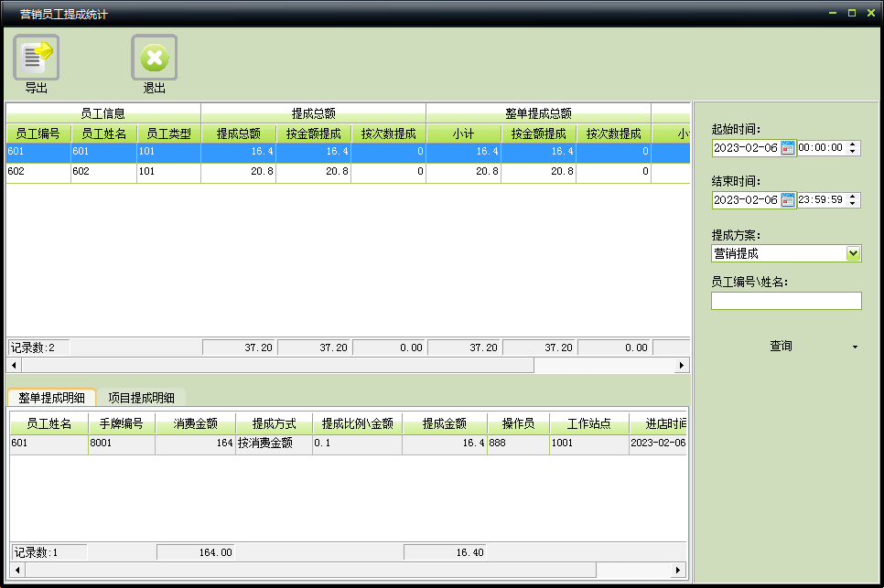Open the 提成方案 dropdown arrow
Screen dimensions: 884x588
(853, 253)
